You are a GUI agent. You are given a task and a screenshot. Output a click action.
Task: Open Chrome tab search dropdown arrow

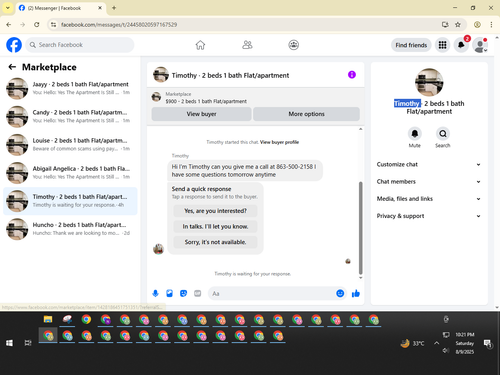(8, 8)
